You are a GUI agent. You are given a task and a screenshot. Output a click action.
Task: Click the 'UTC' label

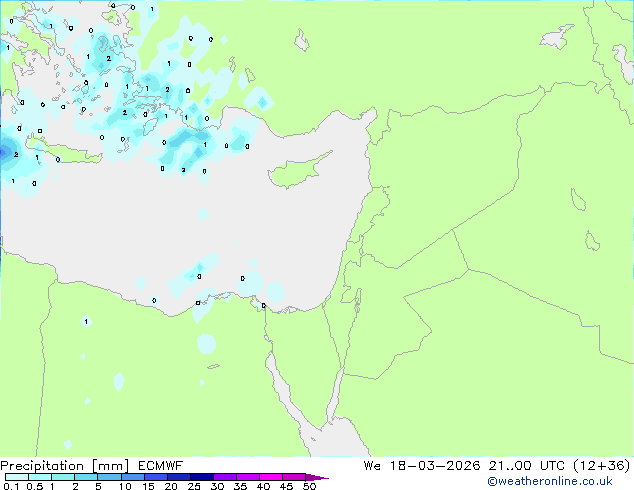pyautogui.click(x=552, y=466)
